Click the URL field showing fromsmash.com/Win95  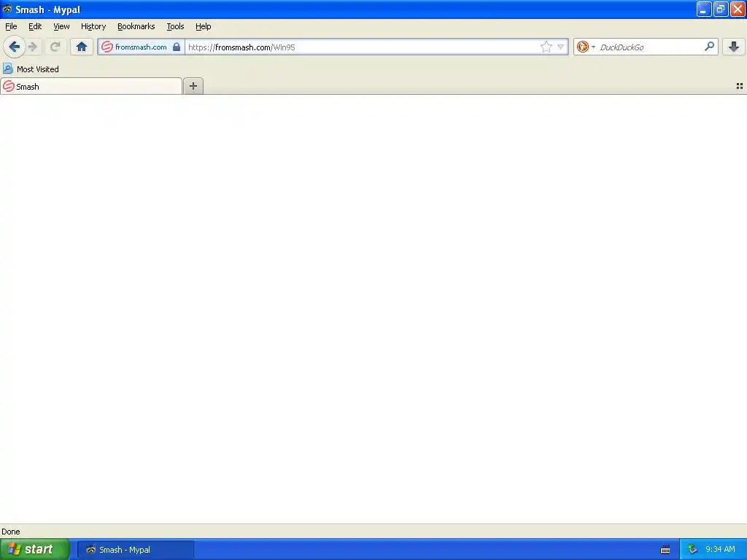362,47
